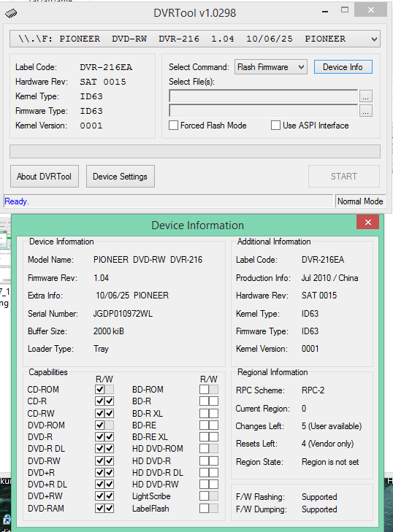Click the SAT 0015 hardware rev in main window
Screen dimensions: 393x532
tap(103, 82)
